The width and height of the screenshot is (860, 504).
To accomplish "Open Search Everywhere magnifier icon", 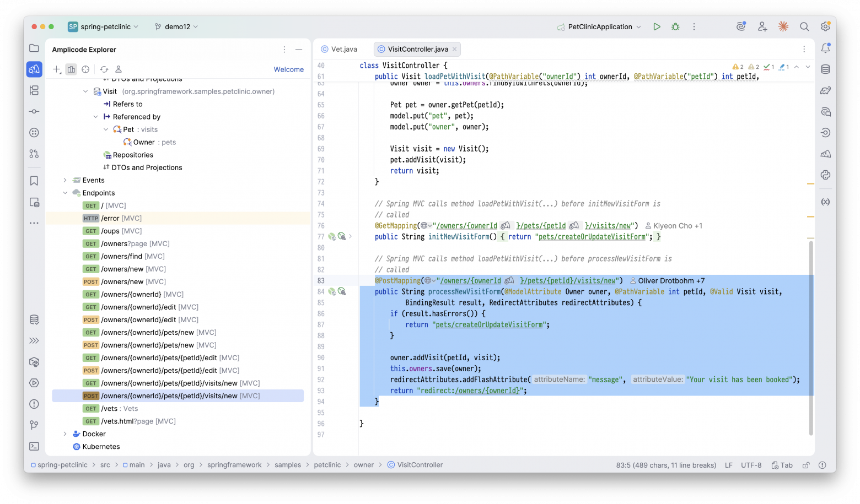I will [804, 26].
